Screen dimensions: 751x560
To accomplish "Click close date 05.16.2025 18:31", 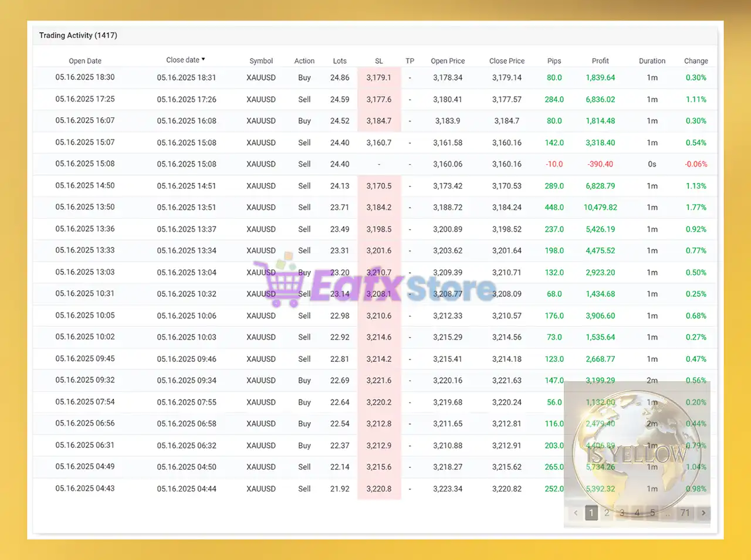I will [187, 77].
